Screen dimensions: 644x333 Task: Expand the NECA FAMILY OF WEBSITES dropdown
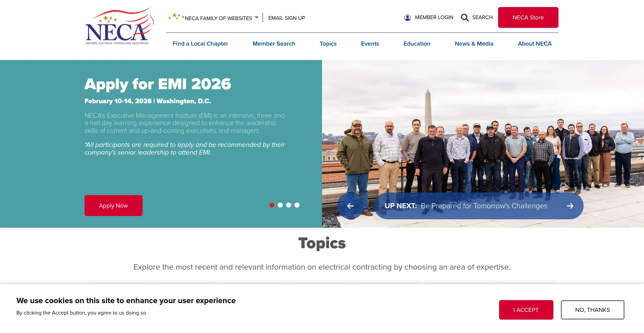[x=257, y=17]
